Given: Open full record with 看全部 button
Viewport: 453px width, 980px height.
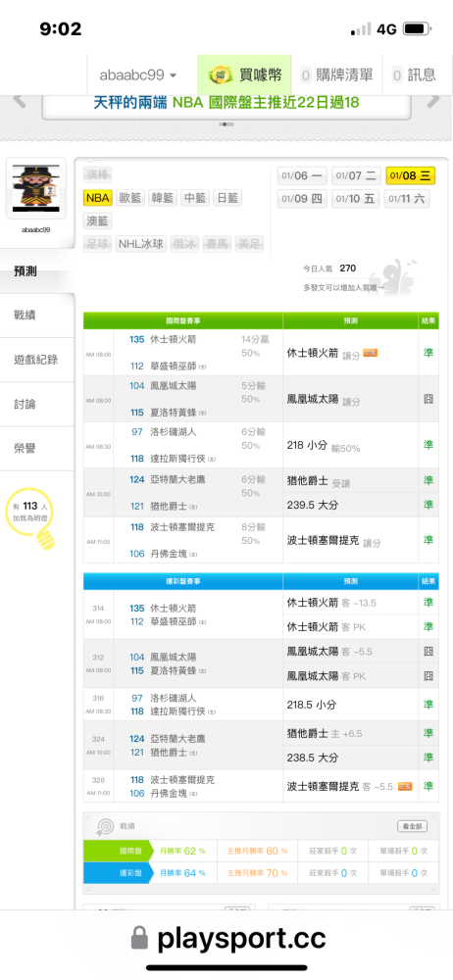Looking at the screenshot, I should [x=412, y=826].
